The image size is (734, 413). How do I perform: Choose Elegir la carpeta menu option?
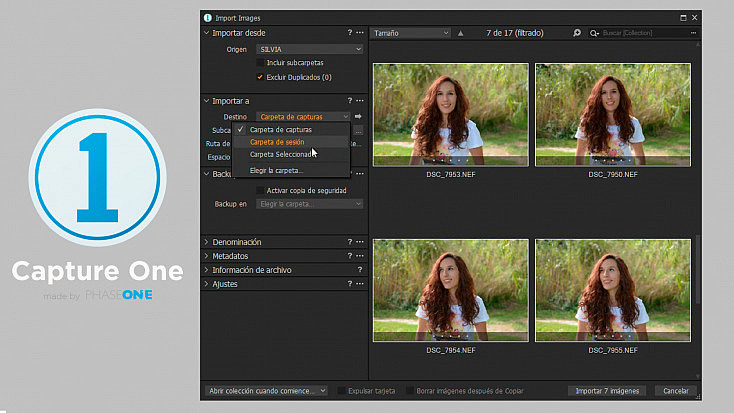(x=291, y=170)
